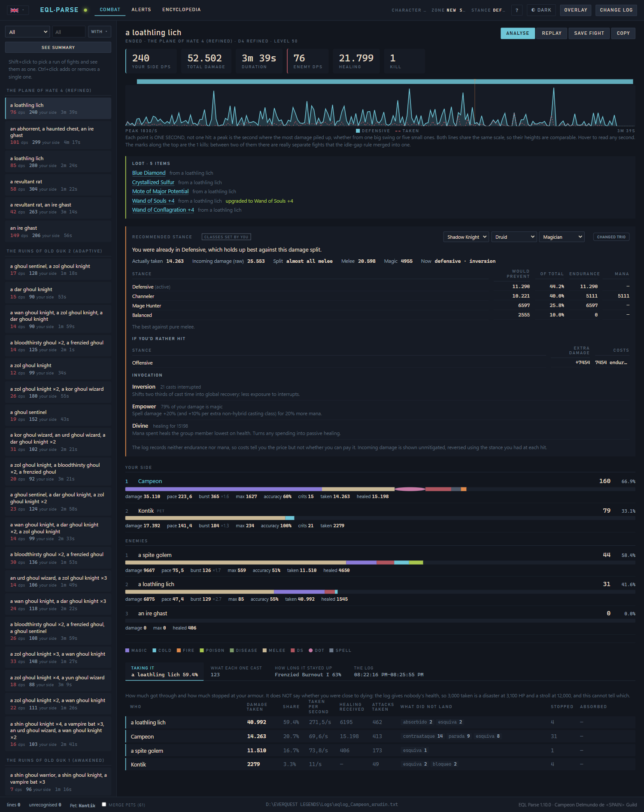Click the purple Magic legend swatch

point(127,650)
